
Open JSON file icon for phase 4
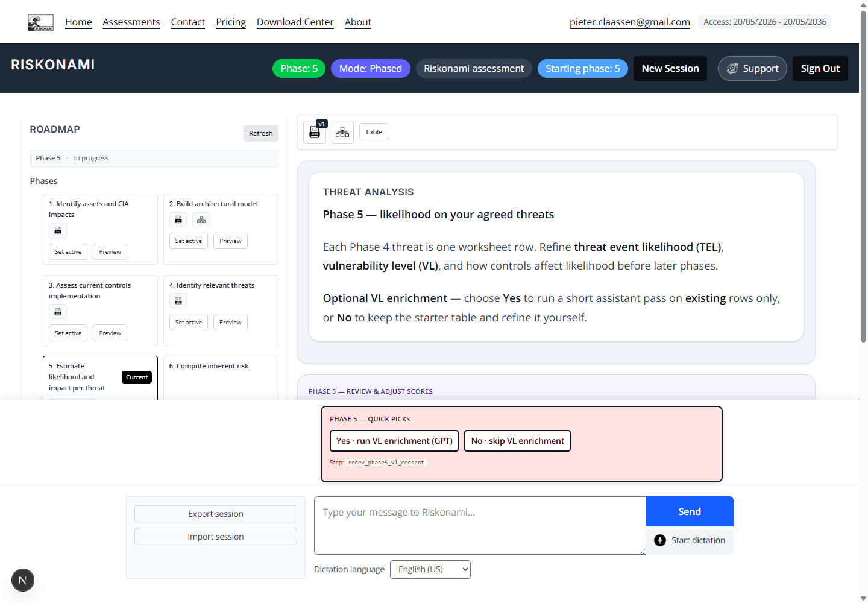click(178, 301)
